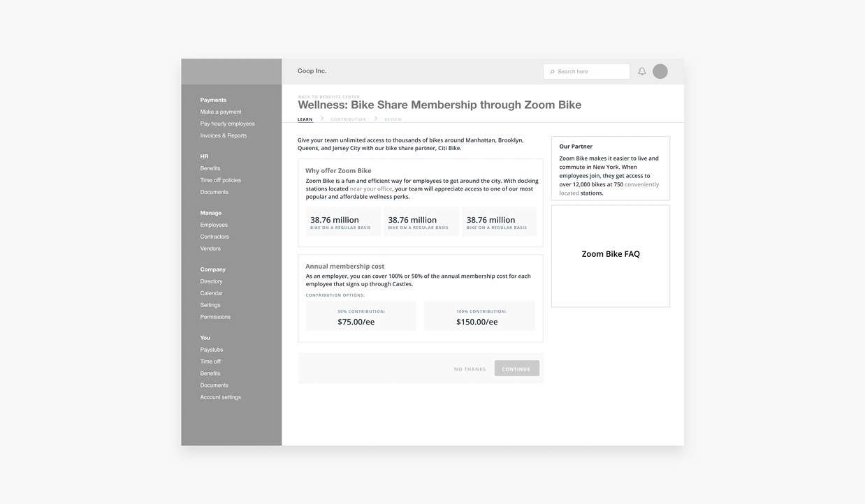Switch to the Contribution step tab

[x=349, y=119]
